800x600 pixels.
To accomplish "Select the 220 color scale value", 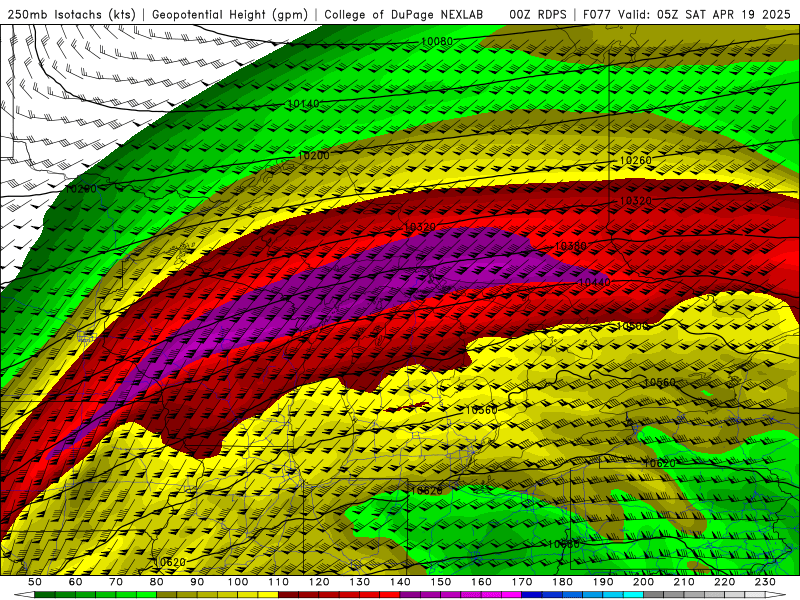I will [x=724, y=582].
